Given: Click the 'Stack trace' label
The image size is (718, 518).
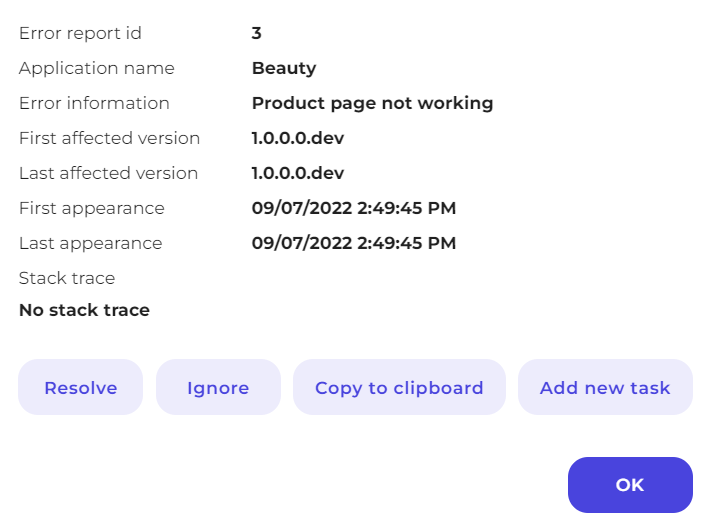Looking at the screenshot, I should [x=67, y=278].
